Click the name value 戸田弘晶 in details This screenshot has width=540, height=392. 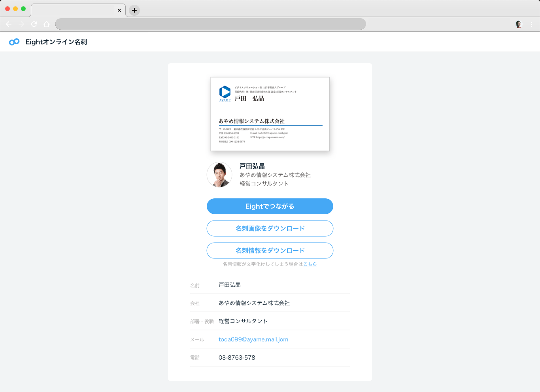coord(230,285)
